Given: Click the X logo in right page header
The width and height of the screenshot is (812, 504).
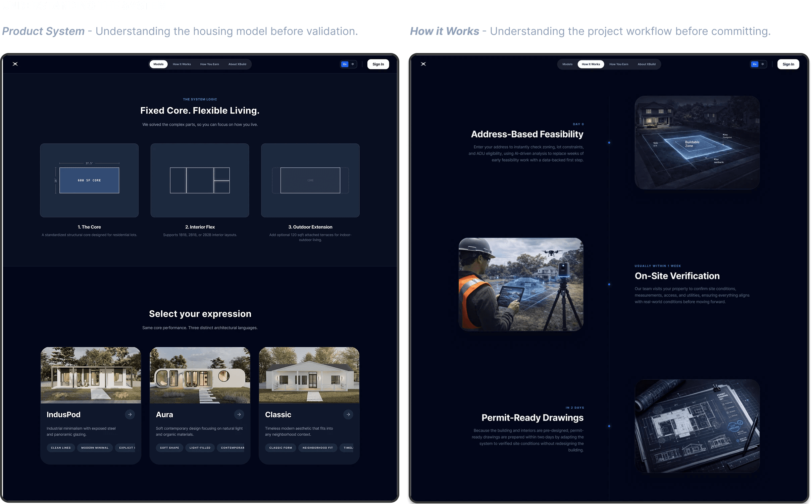Looking at the screenshot, I should (x=423, y=64).
